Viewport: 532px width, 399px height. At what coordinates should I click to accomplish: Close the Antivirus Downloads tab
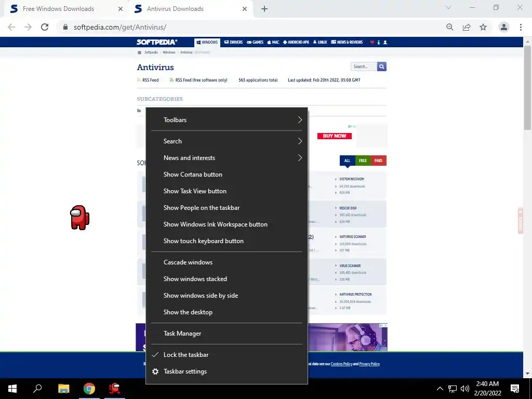coord(245,9)
